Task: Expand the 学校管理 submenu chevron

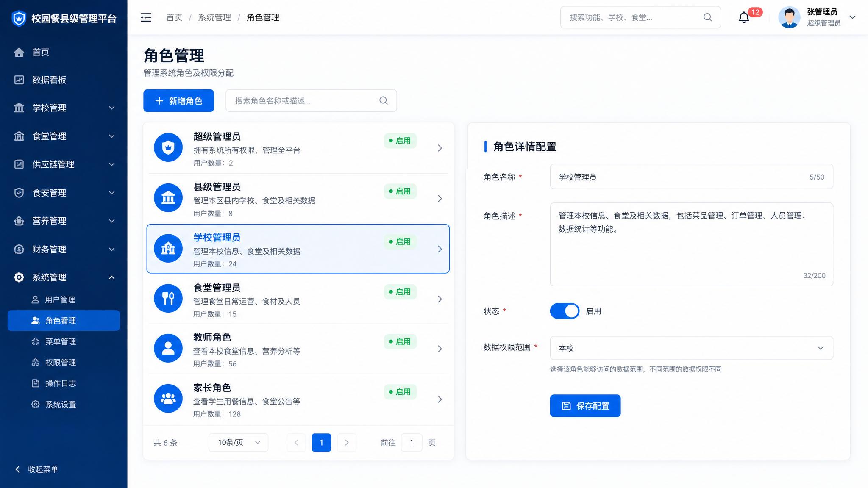Action: pyautogui.click(x=112, y=108)
